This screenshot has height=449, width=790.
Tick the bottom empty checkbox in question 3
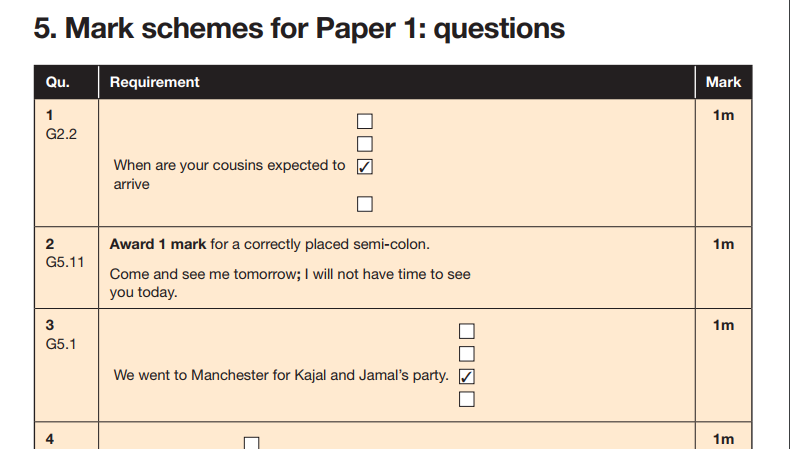[466, 400]
